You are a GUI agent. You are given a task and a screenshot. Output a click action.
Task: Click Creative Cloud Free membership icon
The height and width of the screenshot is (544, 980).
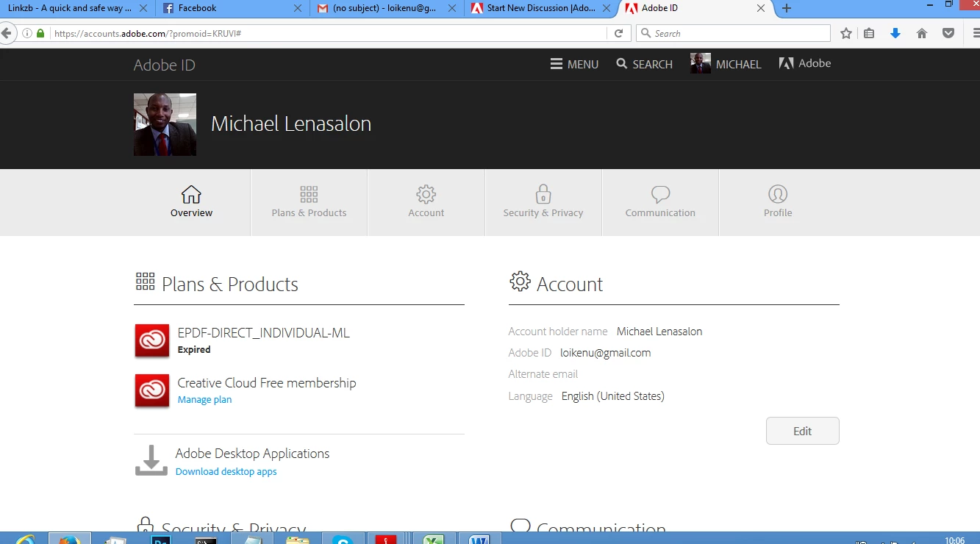pos(152,390)
